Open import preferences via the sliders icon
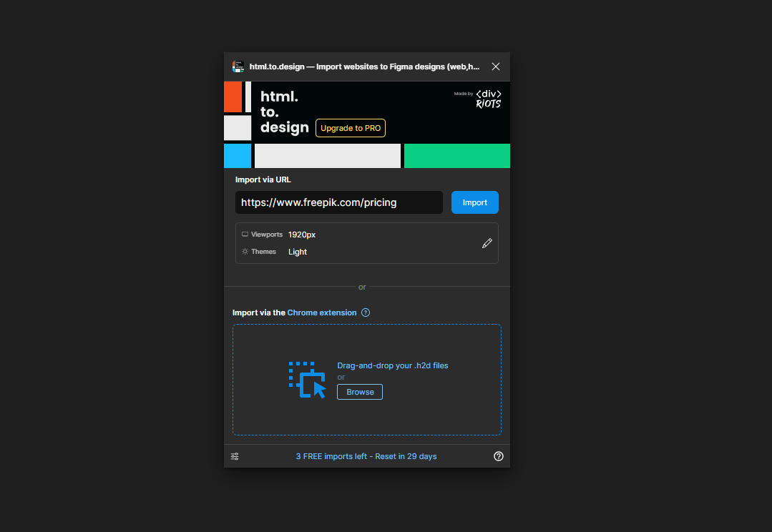Screen dimensions: 772x532 click(x=235, y=455)
